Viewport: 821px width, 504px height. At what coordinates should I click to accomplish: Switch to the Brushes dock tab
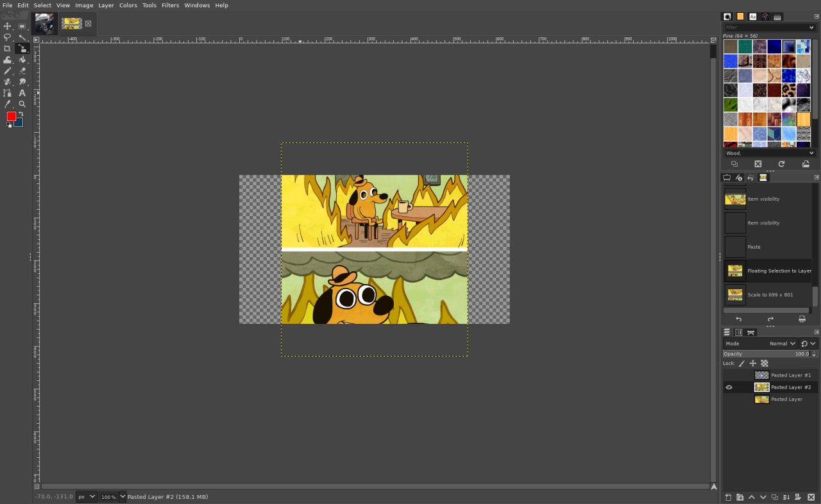[x=727, y=17]
